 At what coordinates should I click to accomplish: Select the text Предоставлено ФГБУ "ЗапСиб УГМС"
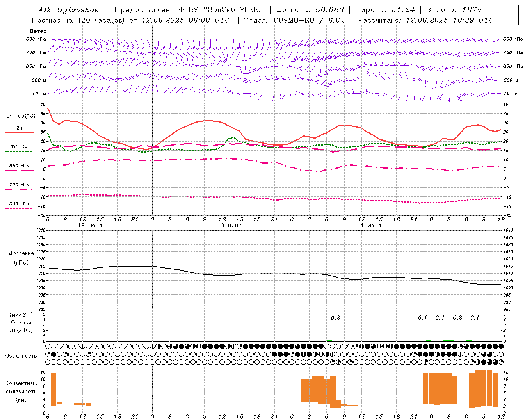pos(190,10)
